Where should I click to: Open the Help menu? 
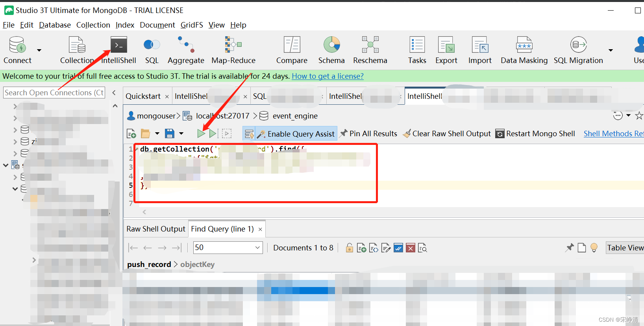point(238,25)
